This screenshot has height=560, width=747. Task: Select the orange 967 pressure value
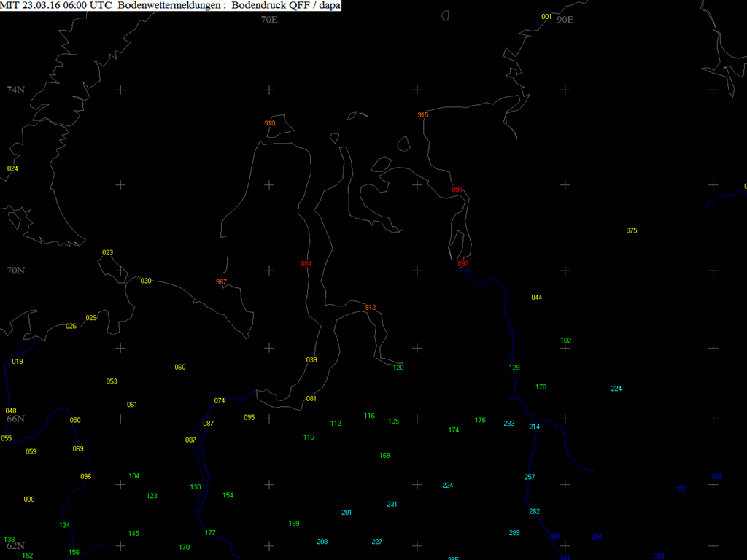click(222, 282)
